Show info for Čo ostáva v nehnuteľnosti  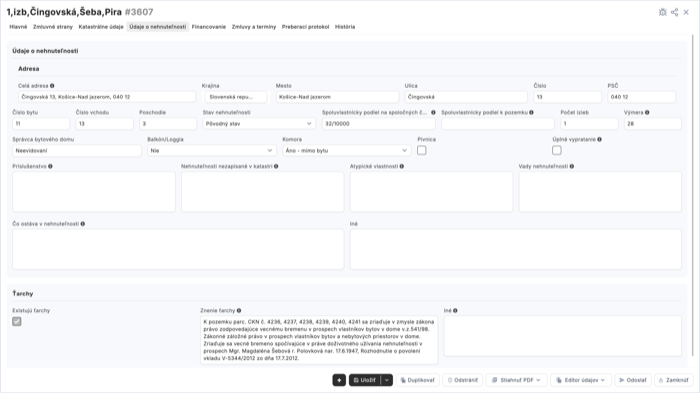point(83,224)
